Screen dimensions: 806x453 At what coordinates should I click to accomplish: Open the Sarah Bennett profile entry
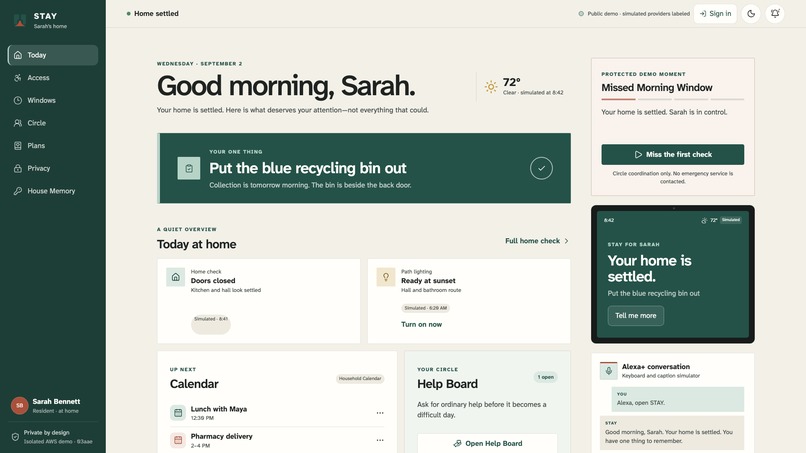tap(53, 406)
